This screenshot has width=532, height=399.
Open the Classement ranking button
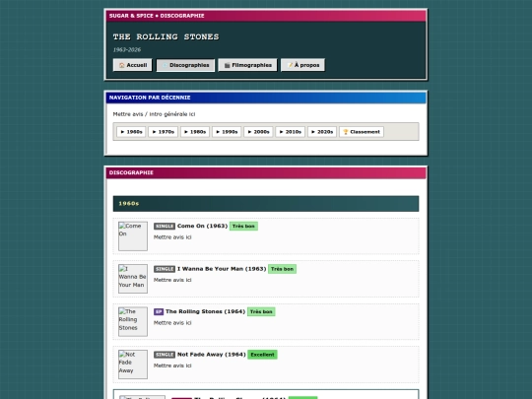(x=362, y=132)
